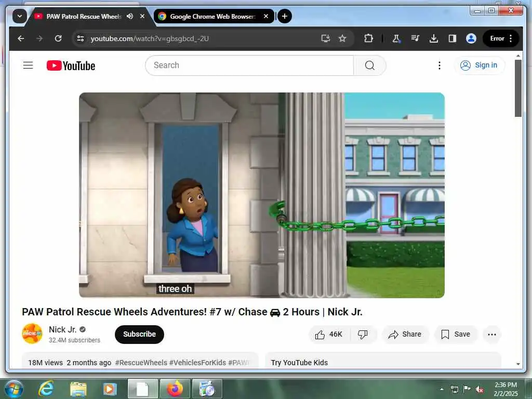Open the network tray icon
The height and width of the screenshot is (399, 532).
(x=454, y=389)
